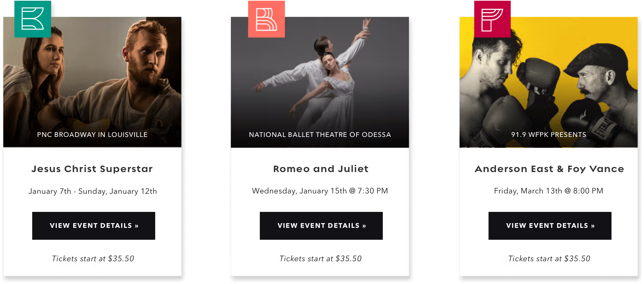This screenshot has width=644, height=284.
Task: Open event details for Romeo and Juliet
Action: click(321, 226)
